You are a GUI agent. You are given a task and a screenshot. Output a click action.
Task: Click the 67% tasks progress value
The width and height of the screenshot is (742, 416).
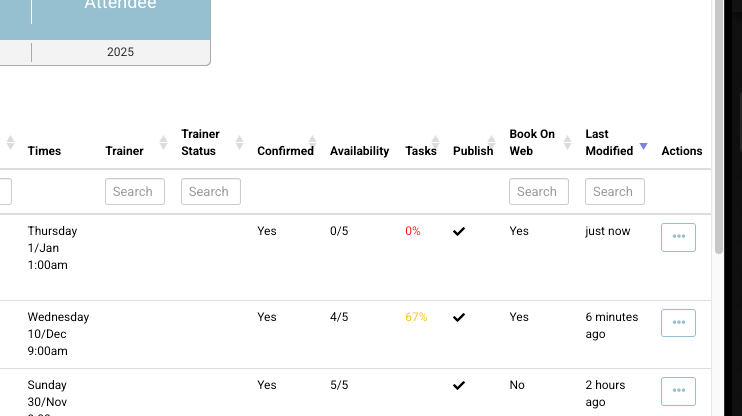416,317
